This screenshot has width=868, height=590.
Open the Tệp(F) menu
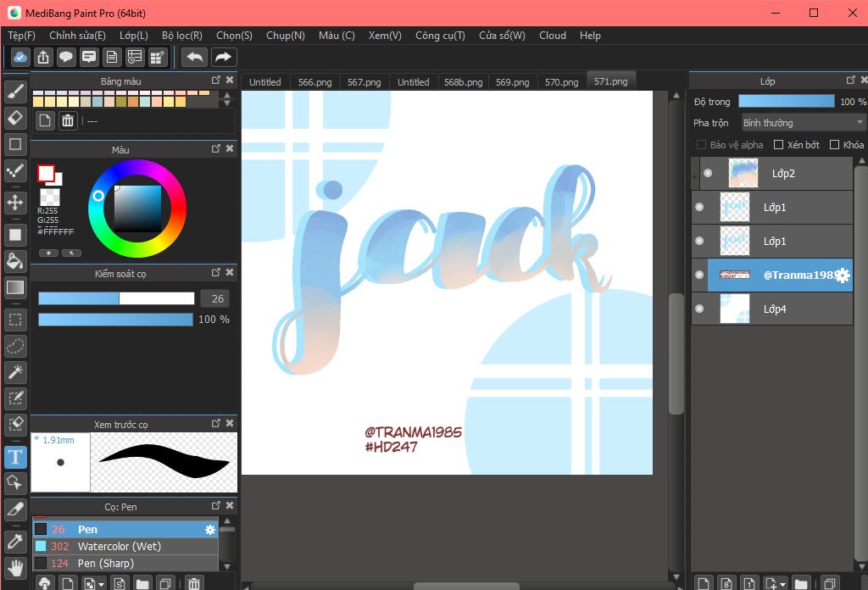pyautogui.click(x=21, y=36)
